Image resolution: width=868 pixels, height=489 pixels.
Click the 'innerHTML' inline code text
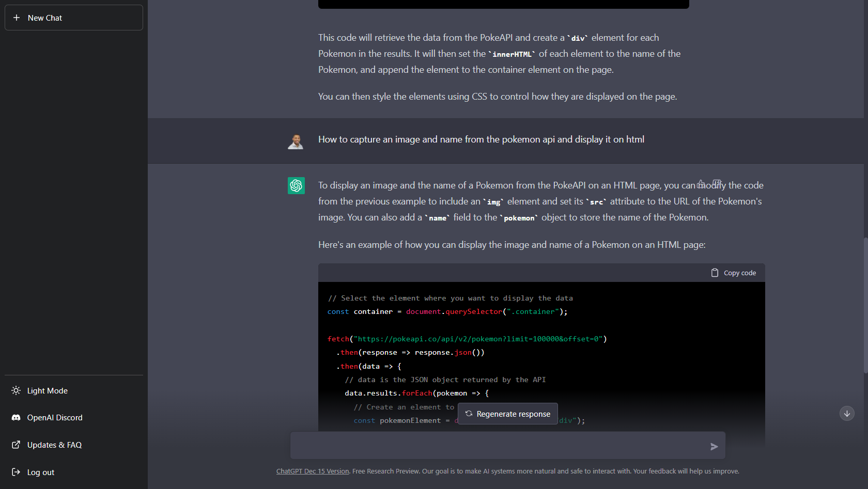point(512,54)
